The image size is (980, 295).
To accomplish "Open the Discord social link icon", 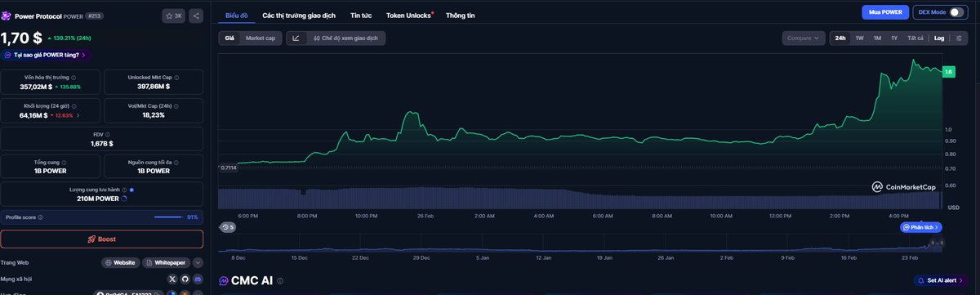I will [x=197, y=279].
